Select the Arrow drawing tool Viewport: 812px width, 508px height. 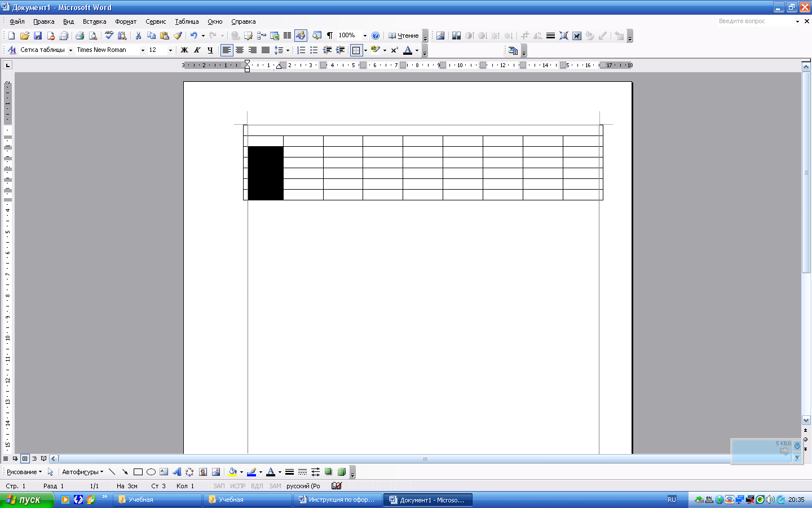(x=125, y=472)
